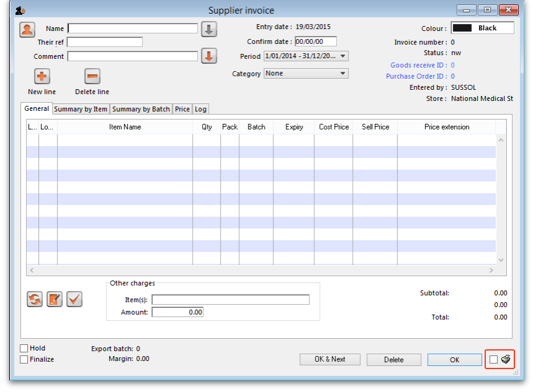Click the orange refresh arrows icon
The height and width of the screenshot is (392, 533).
[x=35, y=299]
